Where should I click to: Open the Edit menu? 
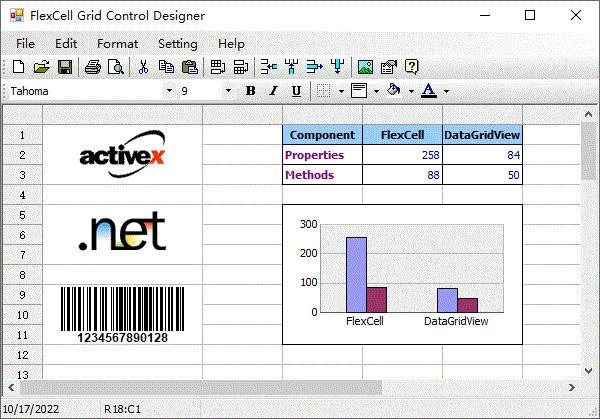(x=66, y=44)
